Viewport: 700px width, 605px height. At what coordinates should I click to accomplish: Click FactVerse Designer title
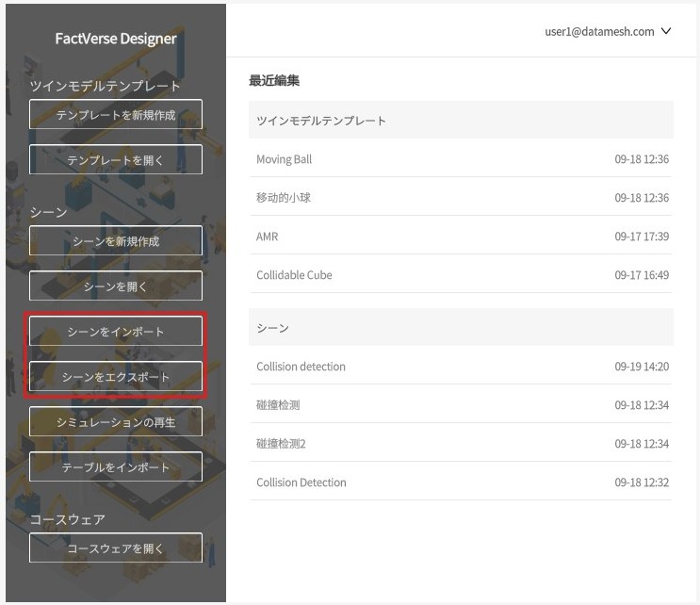coord(115,39)
